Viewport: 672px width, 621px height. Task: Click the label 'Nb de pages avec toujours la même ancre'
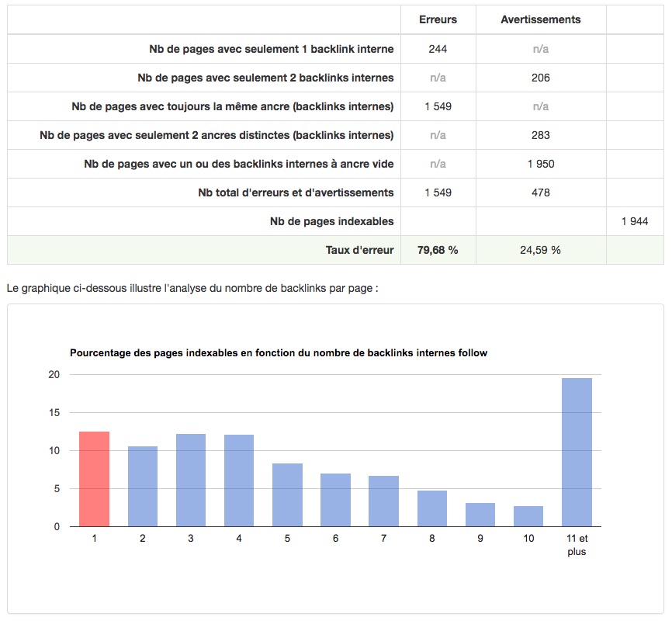[232, 106]
